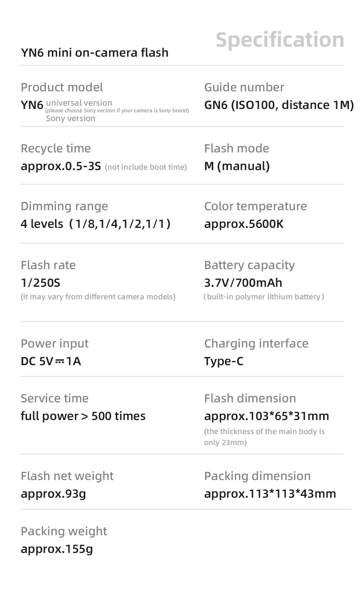Screen dimensions: 364x589
Task: Click the Sony version text
Action: click(x=71, y=119)
